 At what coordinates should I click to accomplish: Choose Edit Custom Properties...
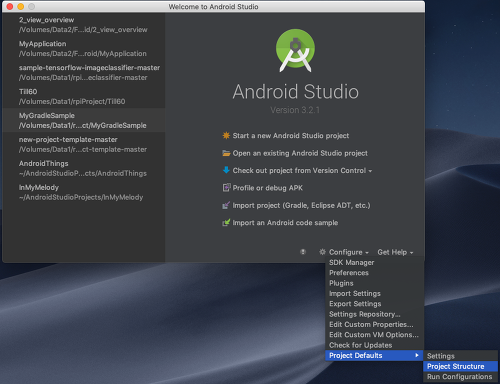coord(374,324)
